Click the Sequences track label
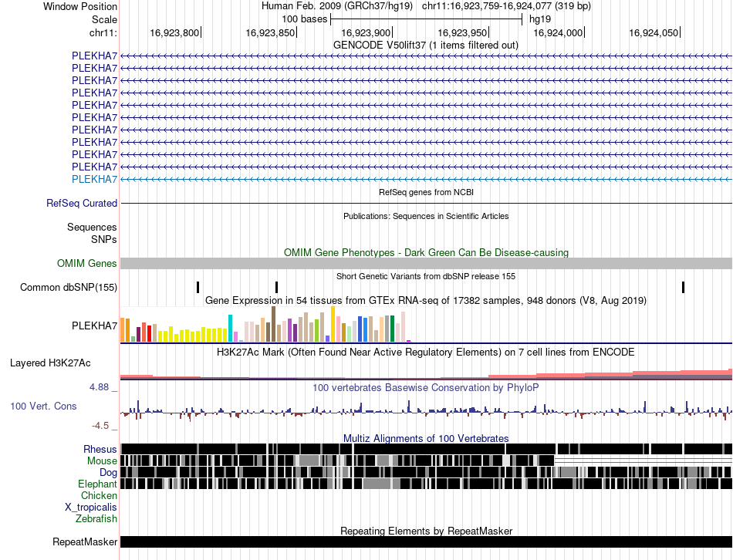This screenshot has width=733, height=560. [x=92, y=228]
